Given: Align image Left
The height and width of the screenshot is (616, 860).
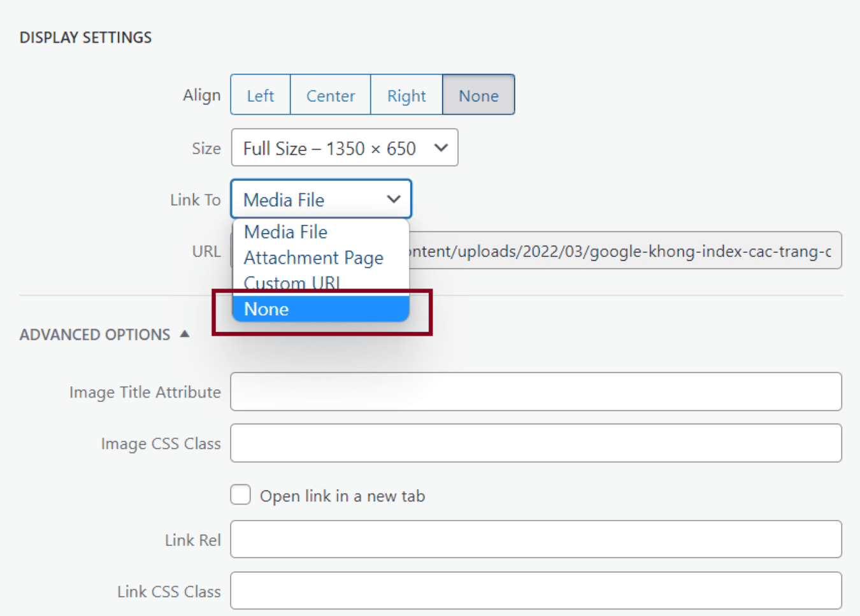Looking at the screenshot, I should tap(260, 96).
